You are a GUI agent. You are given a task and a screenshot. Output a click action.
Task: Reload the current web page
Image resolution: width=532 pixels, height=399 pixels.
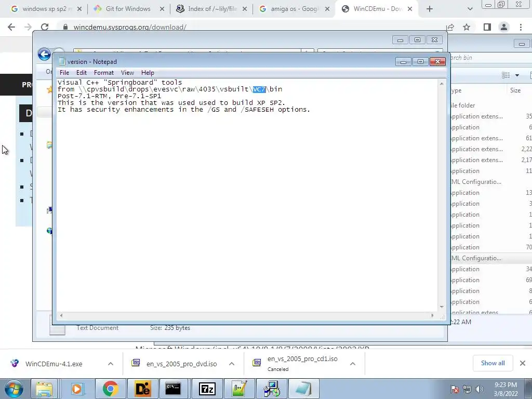click(x=45, y=27)
